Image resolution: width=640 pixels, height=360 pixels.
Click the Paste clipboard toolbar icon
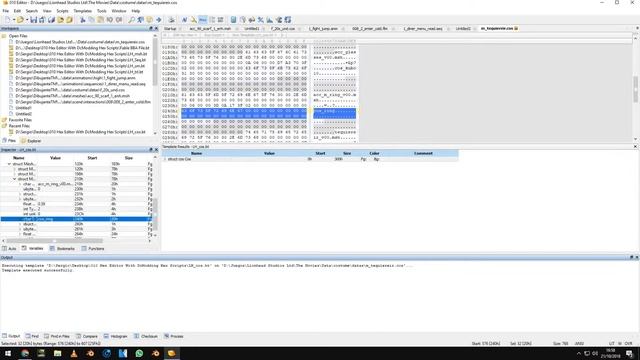tap(100, 20)
